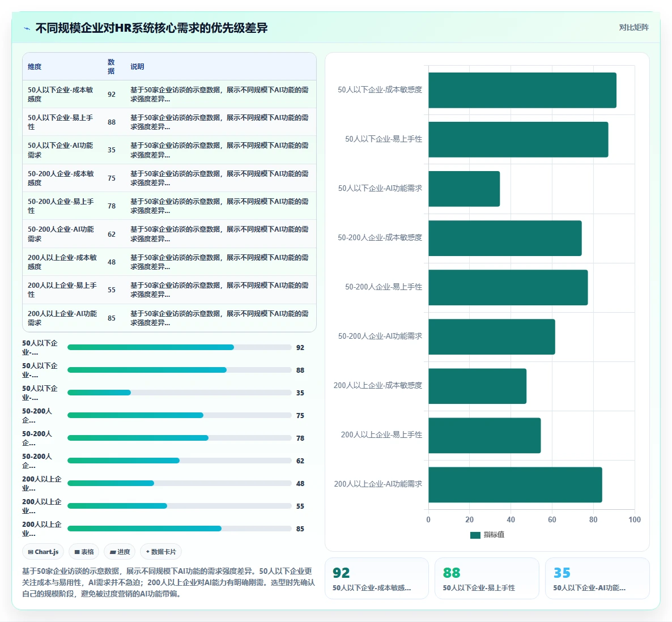Click the table value 62
The height and width of the screenshot is (622, 672).
point(112,235)
